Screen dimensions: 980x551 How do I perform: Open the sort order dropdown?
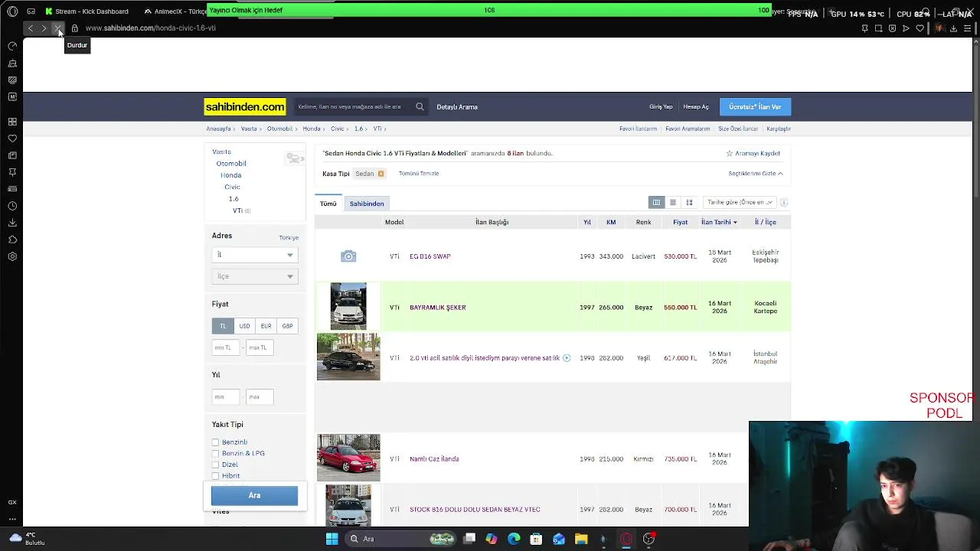[x=740, y=202]
